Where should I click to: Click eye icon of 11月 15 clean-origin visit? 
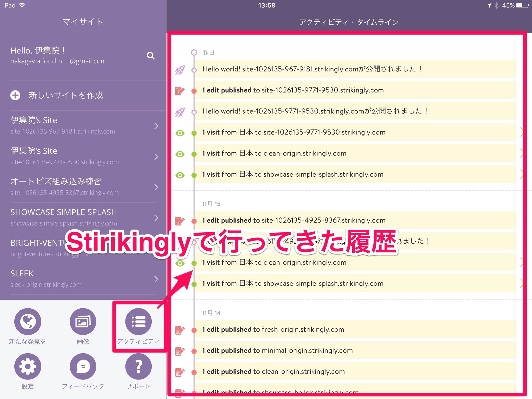(x=180, y=263)
